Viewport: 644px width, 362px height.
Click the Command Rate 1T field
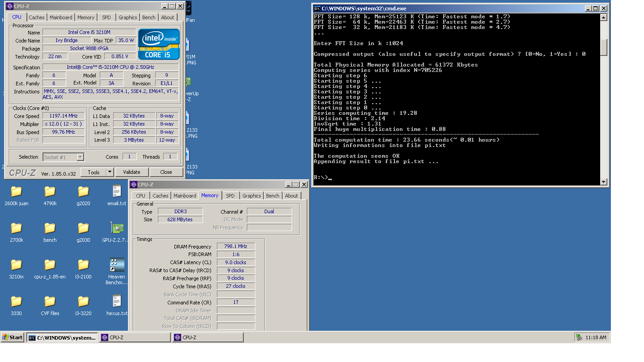coord(236,302)
